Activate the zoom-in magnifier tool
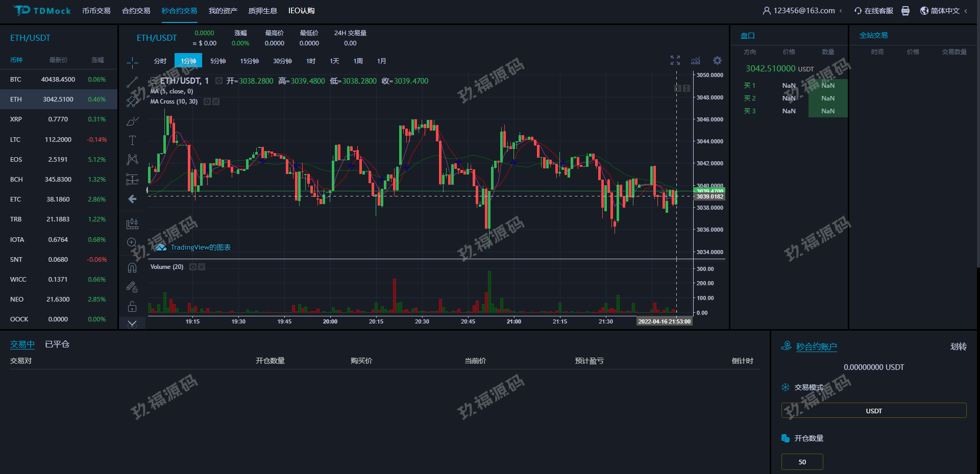 click(x=132, y=242)
